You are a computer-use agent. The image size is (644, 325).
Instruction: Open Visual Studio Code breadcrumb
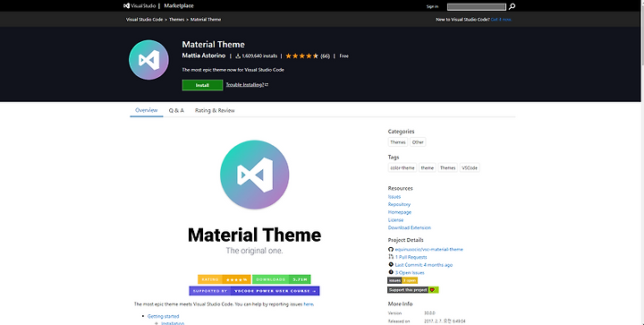click(144, 20)
